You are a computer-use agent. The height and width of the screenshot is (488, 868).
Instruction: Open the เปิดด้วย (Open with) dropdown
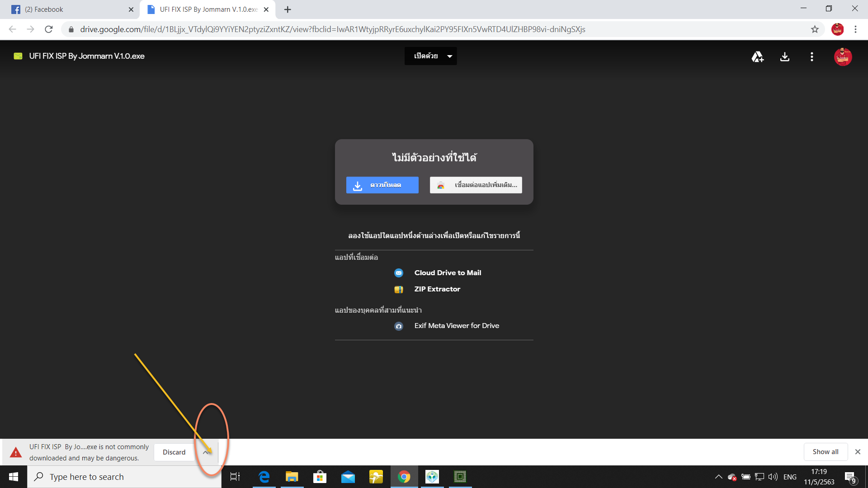(430, 56)
